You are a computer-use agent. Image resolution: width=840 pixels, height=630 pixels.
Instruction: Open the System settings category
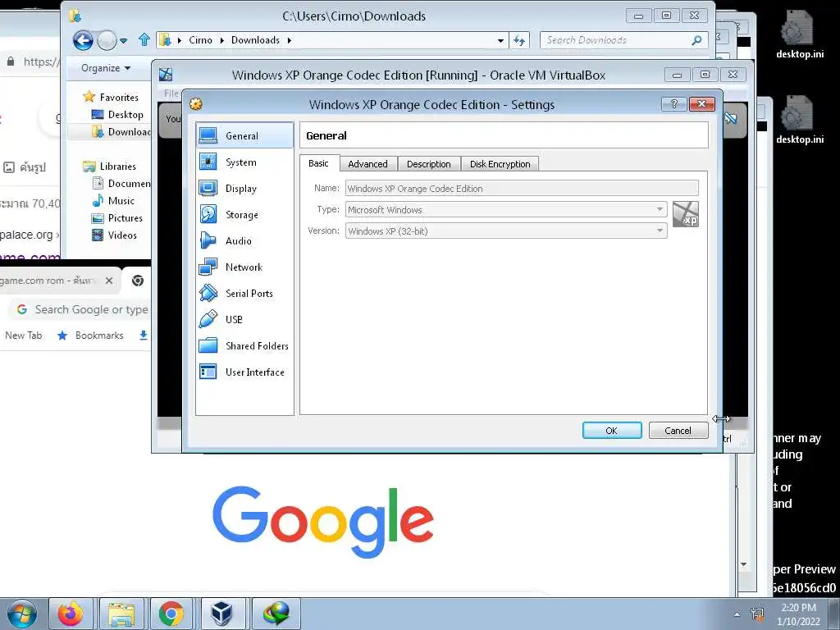(x=244, y=162)
